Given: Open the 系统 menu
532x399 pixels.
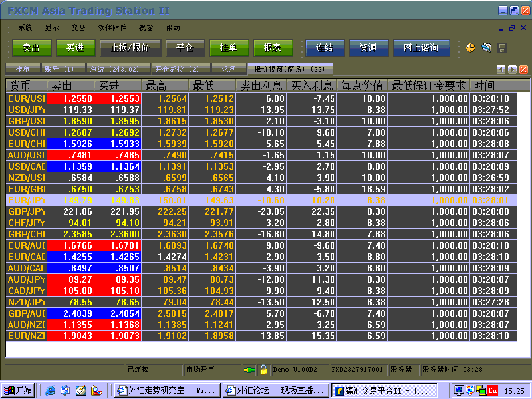Looking at the screenshot, I should click(25, 27).
